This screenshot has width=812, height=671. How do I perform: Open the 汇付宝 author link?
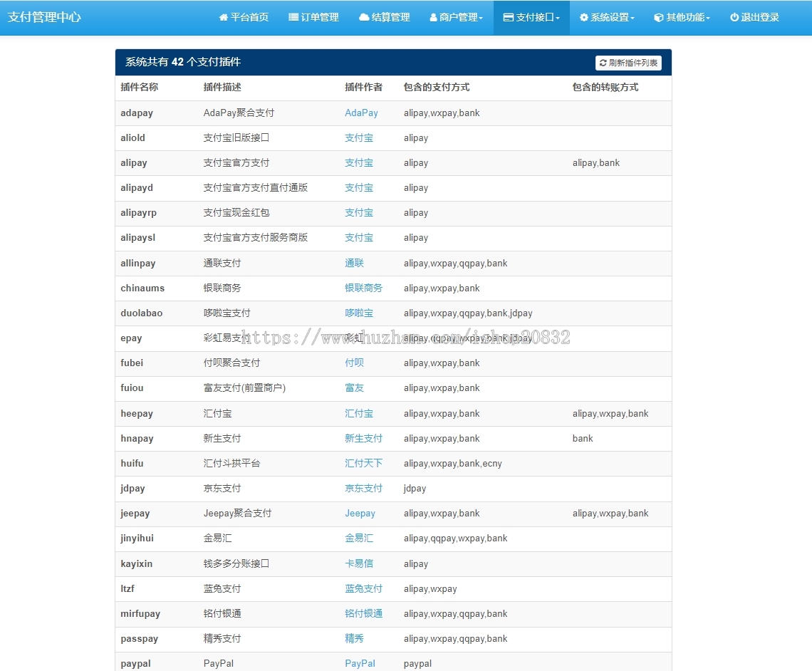pyautogui.click(x=359, y=414)
